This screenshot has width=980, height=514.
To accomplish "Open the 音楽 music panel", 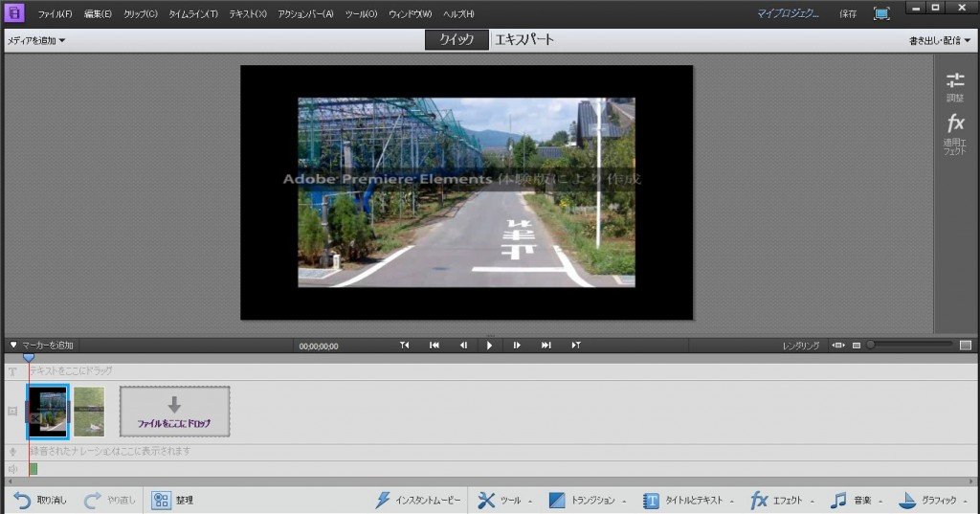I will (x=857, y=501).
